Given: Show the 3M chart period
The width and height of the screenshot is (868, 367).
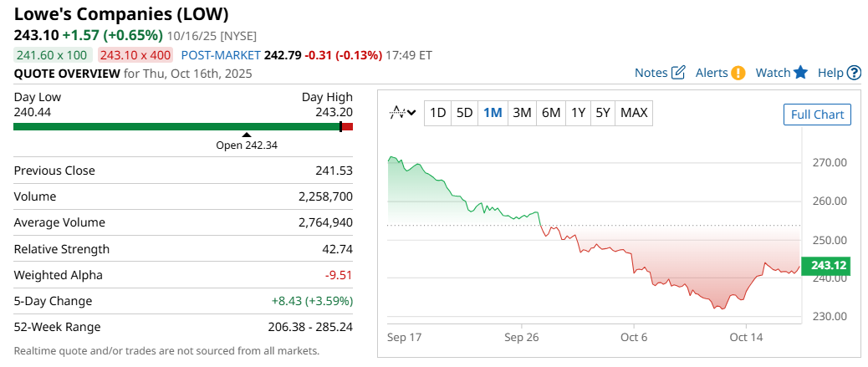Looking at the screenshot, I should click(x=522, y=113).
